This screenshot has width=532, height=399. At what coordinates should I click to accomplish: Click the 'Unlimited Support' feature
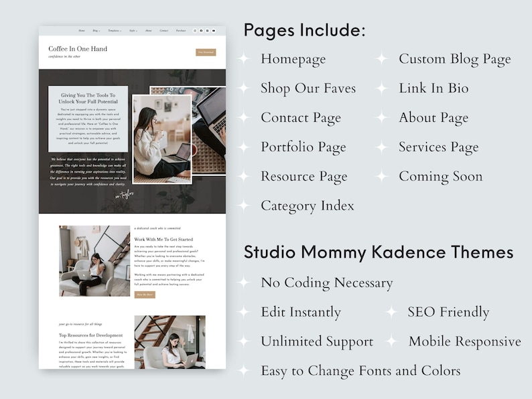pyautogui.click(x=317, y=341)
